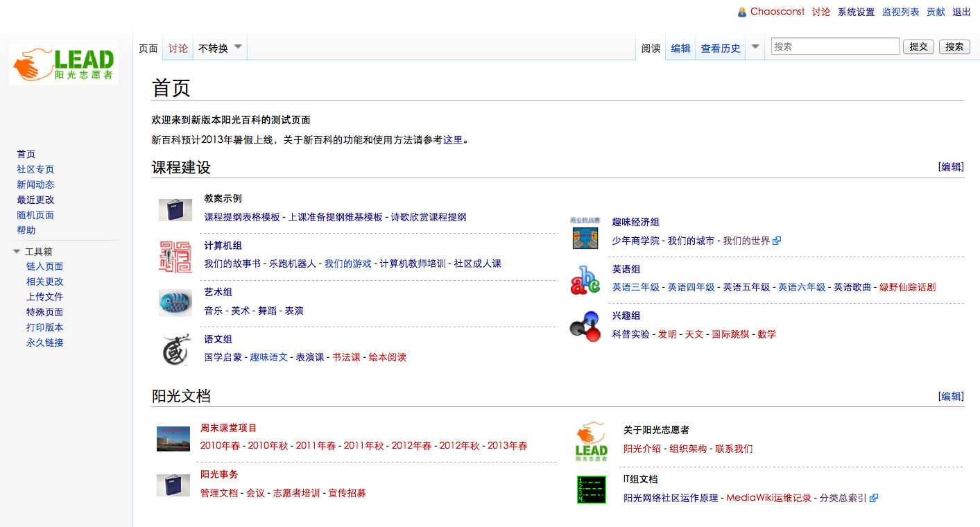This screenshot has height=527, width=980.
Task: Click the search input field
Action: (x=835, y=46)
